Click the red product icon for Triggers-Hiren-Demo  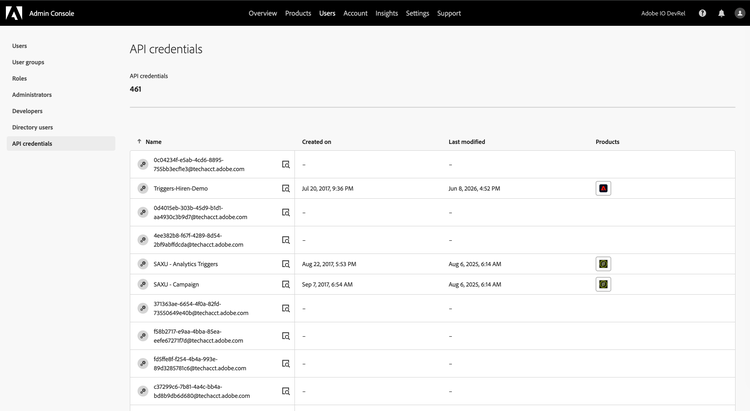click(x=603, y=189)
